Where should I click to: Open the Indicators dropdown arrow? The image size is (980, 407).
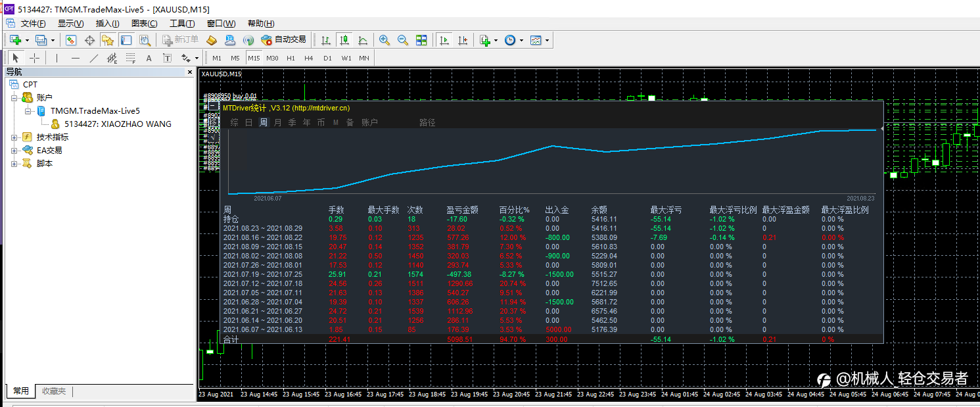(496, 40)
